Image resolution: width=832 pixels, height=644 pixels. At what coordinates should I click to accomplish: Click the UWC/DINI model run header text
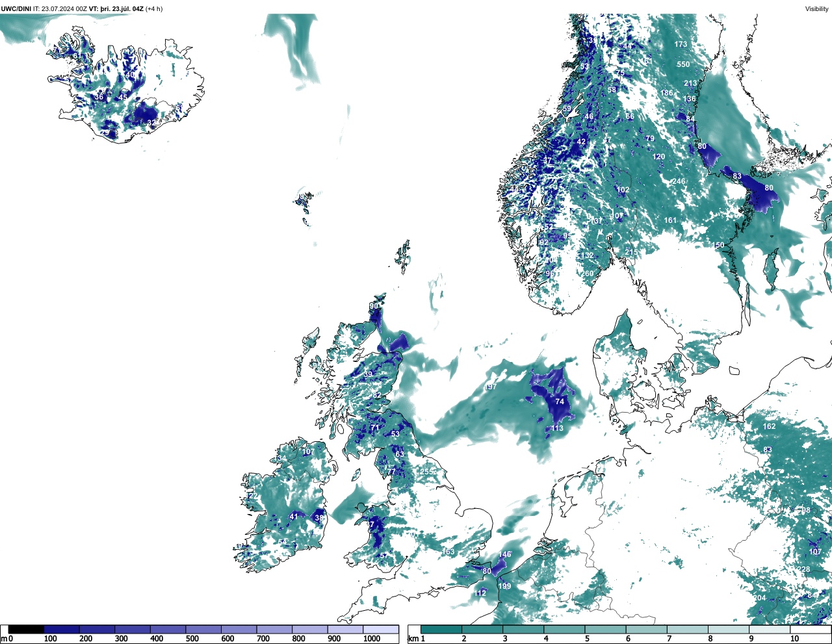coord(81,8)
